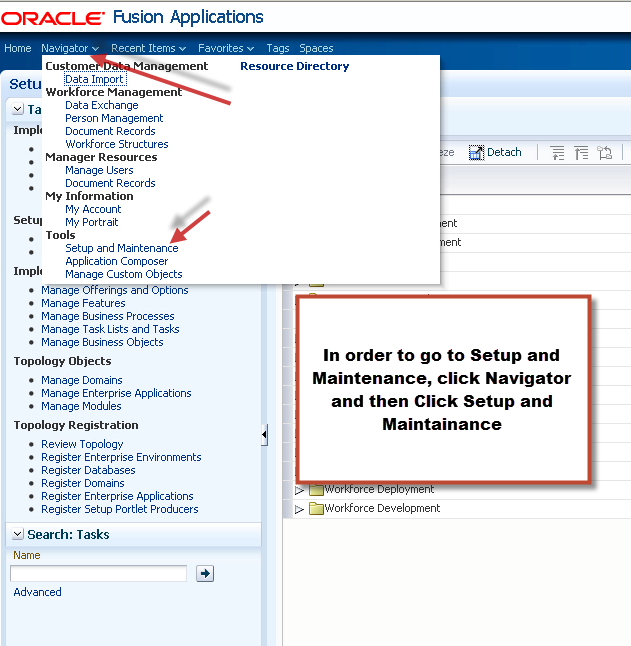Select My Account under My Information

[93, 209]
